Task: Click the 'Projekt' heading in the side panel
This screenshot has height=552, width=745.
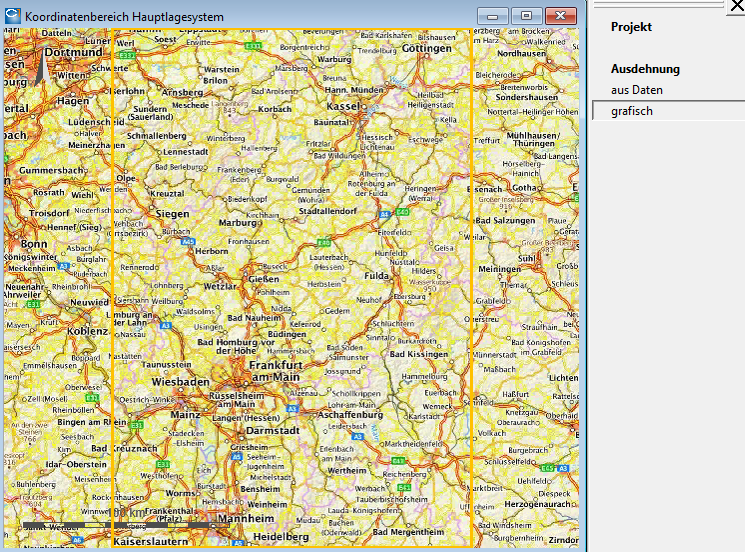Action: (631, 27)
